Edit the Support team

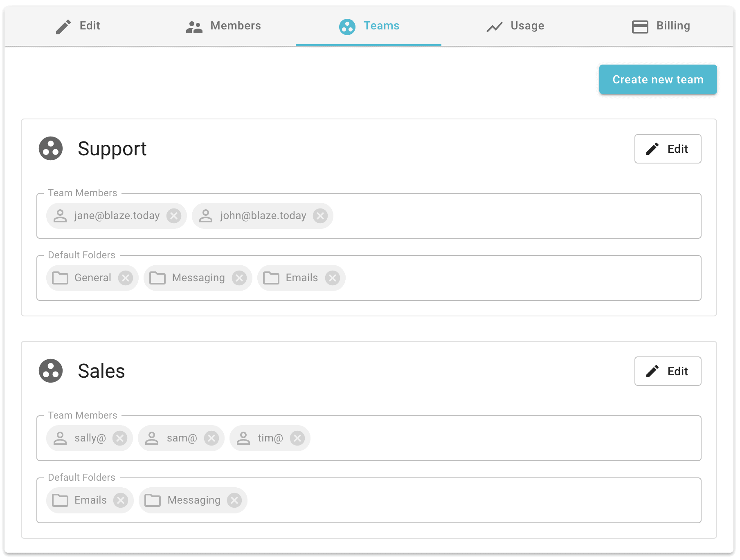pyautogui.click(x=668, y=149)
